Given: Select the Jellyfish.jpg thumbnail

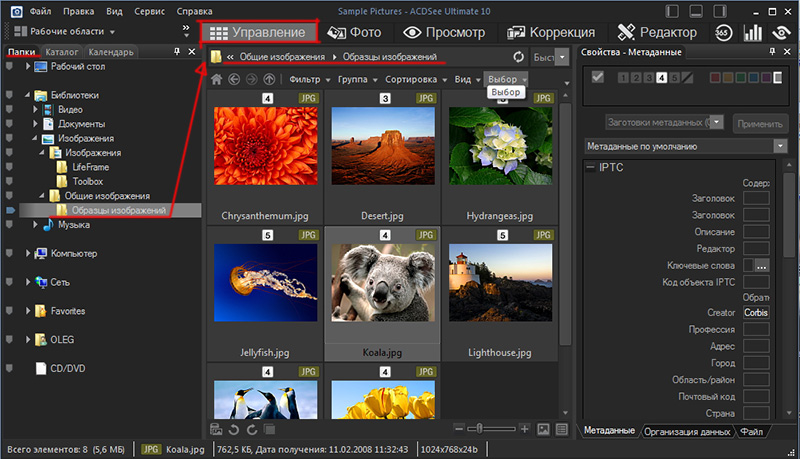Looking at the screenshot, I should pos(265,283).
